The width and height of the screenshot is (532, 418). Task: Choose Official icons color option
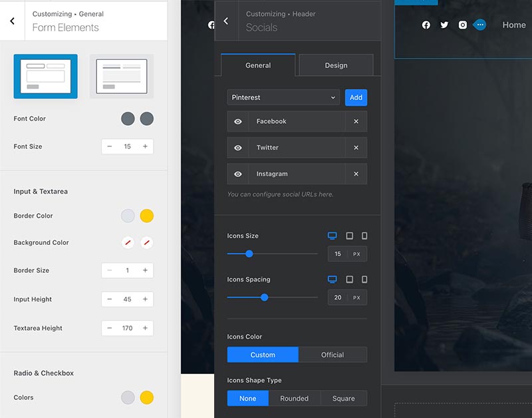332,355
